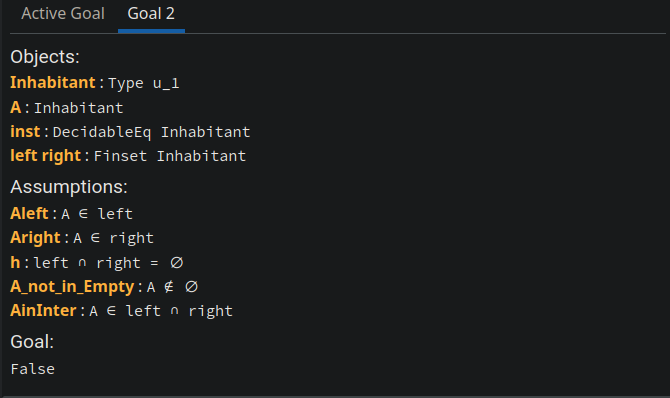Screen dimensions: 670x398
Task: Select the A_not_in_Empty assumption
Action: pos(72,286)
